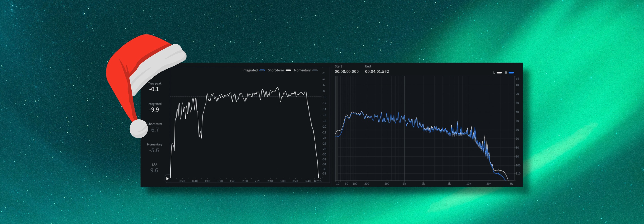Click the LRA 9.6 value
644x224 pixels.
tap(154, 170)
